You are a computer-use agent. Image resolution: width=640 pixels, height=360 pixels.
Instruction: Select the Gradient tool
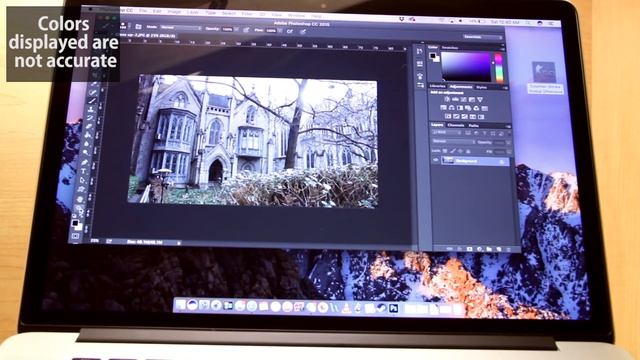(x=88, y=135)
